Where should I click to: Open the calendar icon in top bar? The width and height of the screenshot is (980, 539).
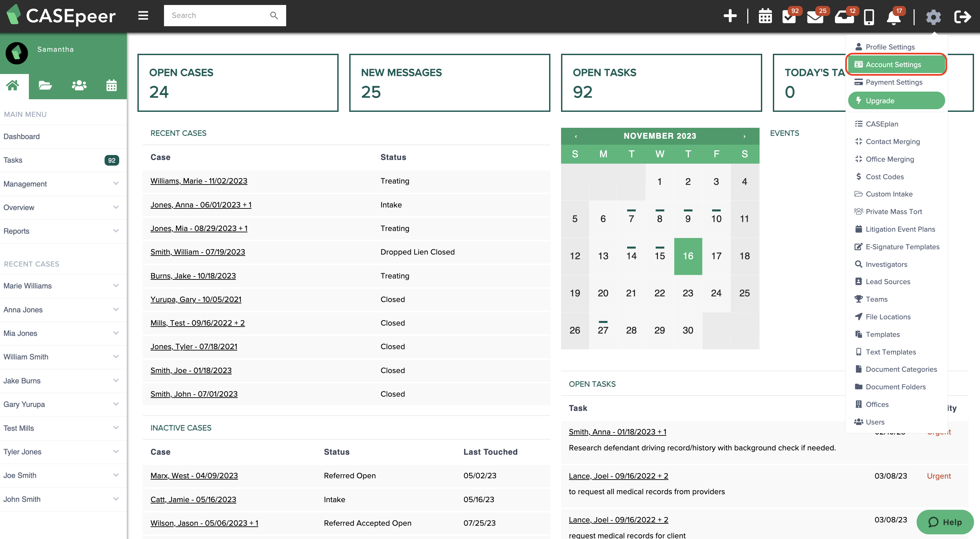(x=765, y=16)
